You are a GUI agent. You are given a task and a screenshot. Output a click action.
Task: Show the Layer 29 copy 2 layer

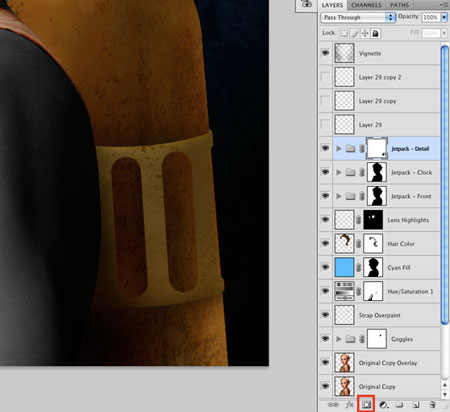point(325,77)
